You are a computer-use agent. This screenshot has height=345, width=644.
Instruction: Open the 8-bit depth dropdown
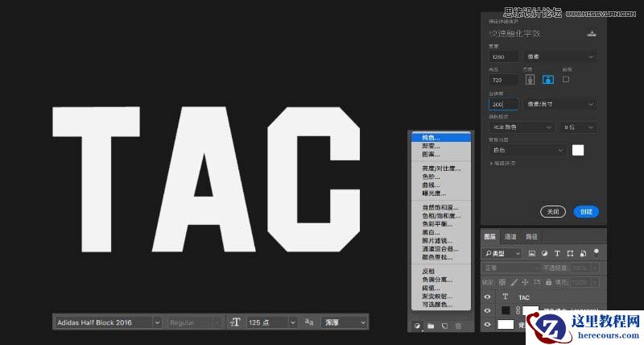[578, 127]
